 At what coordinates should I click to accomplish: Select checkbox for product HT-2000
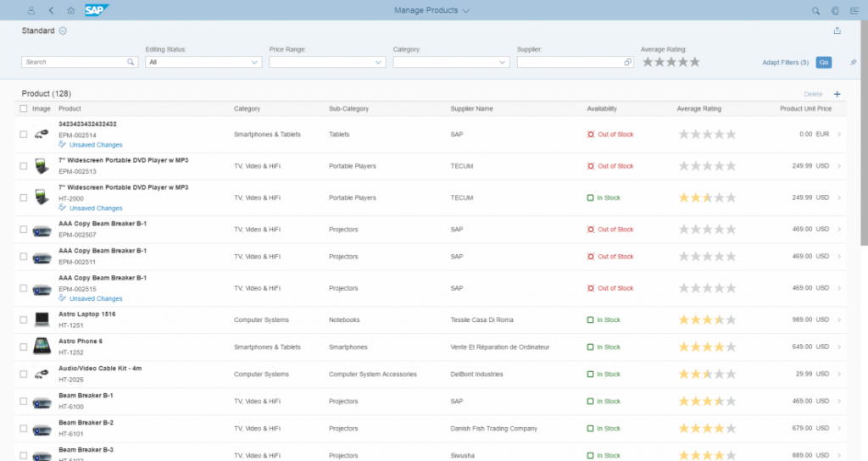pyautogui.click(x=23, y=197)
